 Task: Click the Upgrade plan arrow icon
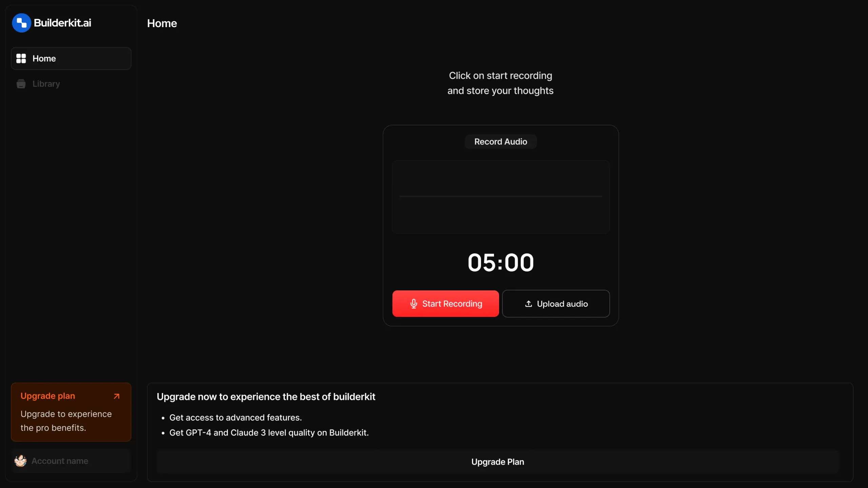[117, 396]
